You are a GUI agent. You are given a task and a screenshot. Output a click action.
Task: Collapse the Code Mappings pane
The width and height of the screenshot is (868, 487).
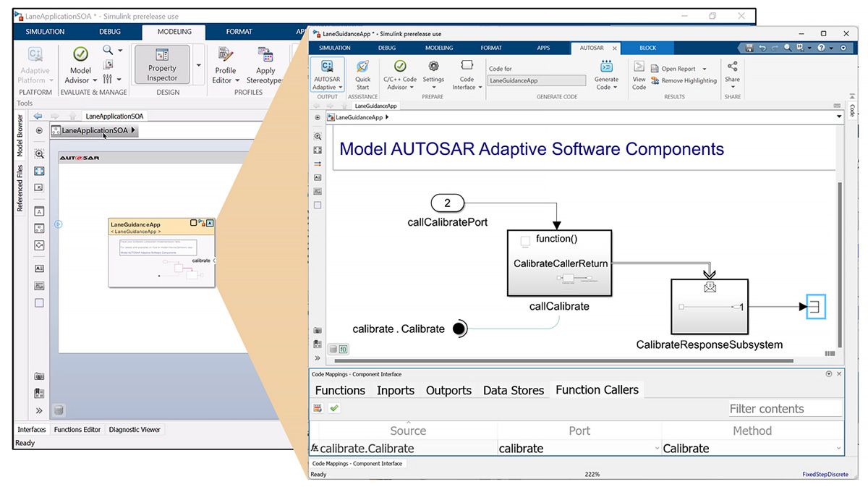tap(828, 373)
